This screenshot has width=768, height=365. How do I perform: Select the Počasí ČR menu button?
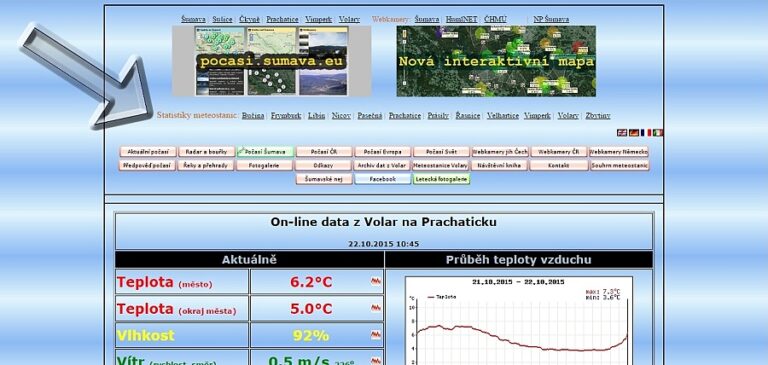(324, 152)
